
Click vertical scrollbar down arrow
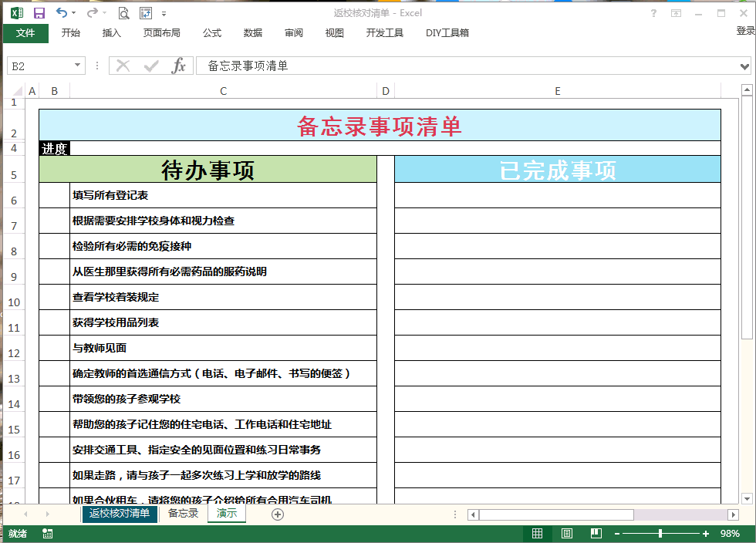(747, 498)
